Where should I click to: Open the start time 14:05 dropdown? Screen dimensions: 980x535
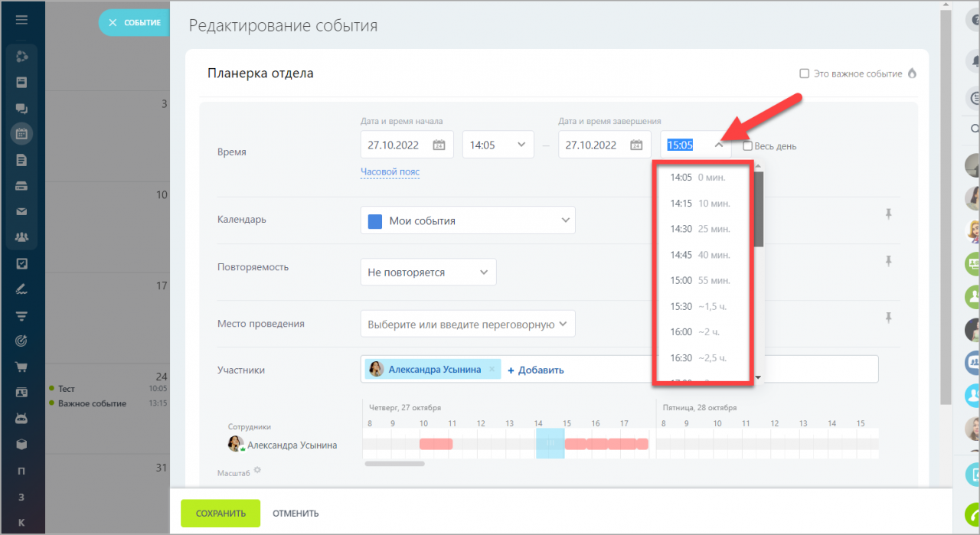[498, 145]
